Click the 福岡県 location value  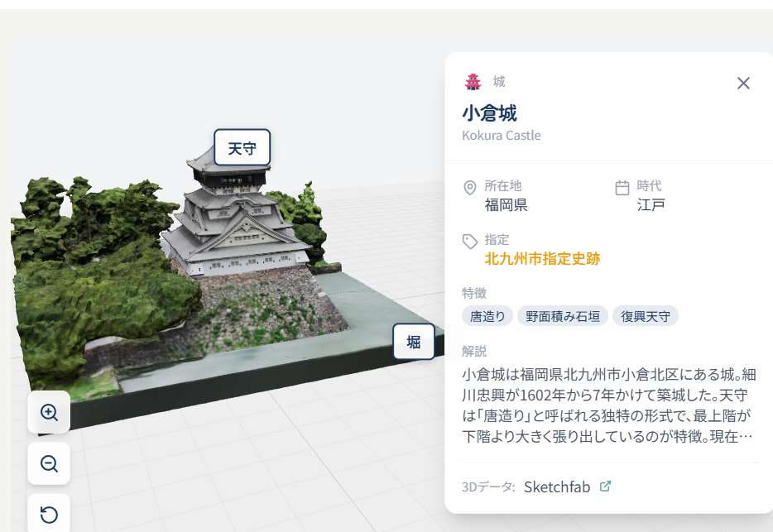[506, 204]
